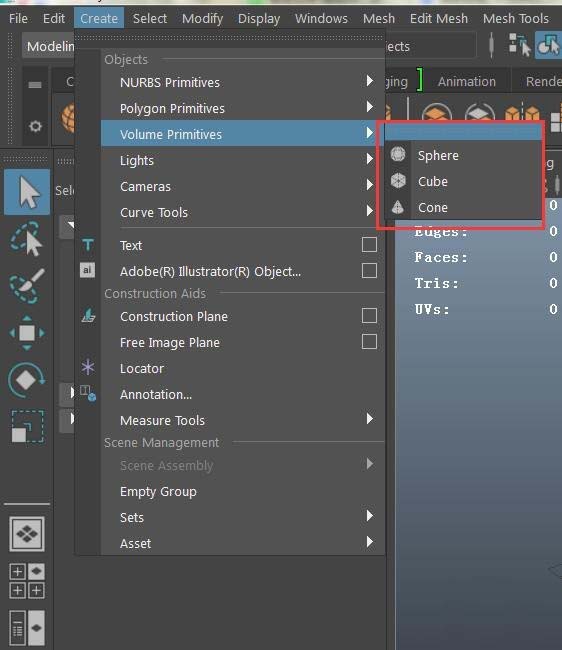Click select by hierarchy icon
This screenshot has width=562, height=650.
click(519, 45)
